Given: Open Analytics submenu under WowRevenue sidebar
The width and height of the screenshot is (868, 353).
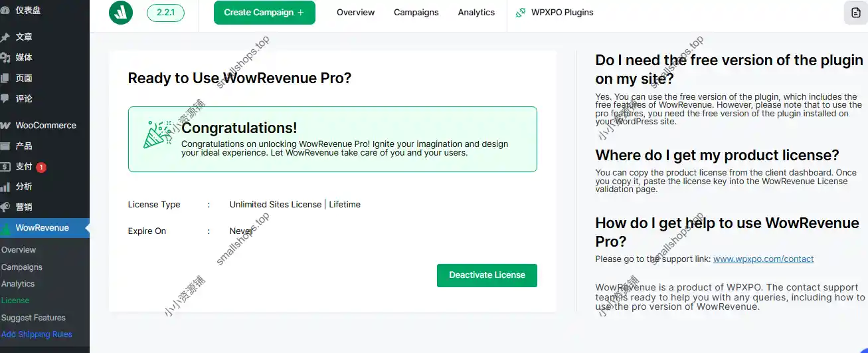Looking at the screenshot, I should tap(18, 284).
